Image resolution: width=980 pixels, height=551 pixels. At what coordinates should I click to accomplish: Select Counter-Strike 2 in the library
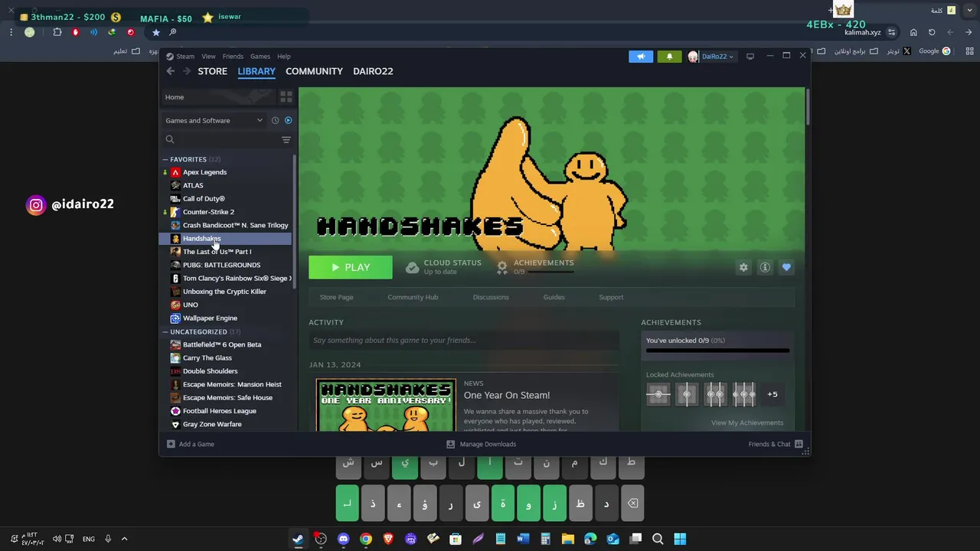(x=208, y=212)
